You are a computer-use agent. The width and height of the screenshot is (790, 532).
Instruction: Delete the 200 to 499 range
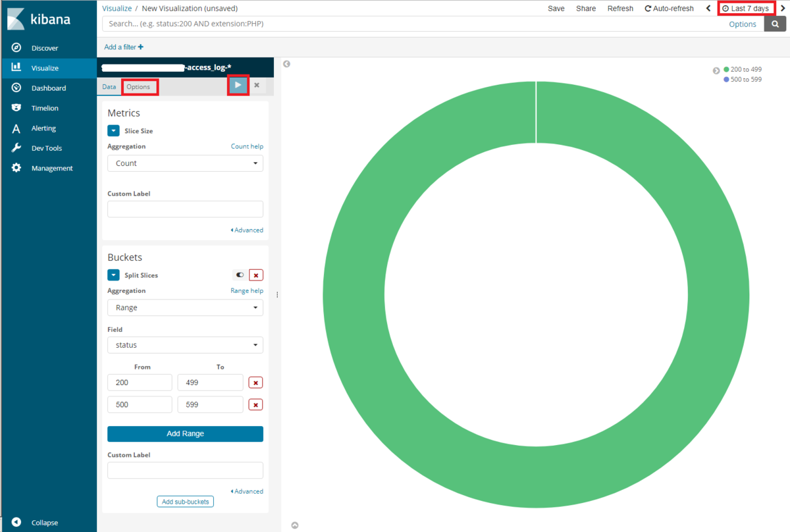[255, 383]
